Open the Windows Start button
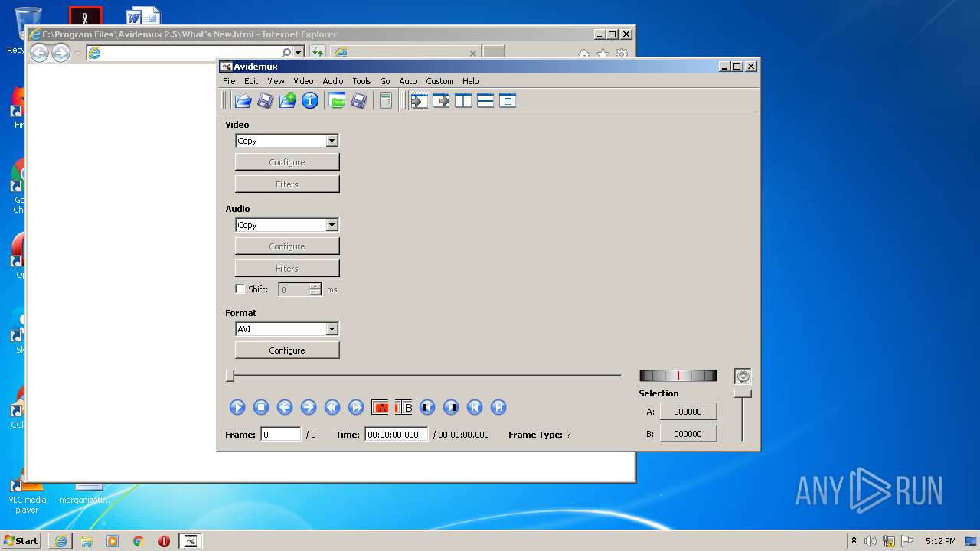980x551 pixels. pos(21,541)
